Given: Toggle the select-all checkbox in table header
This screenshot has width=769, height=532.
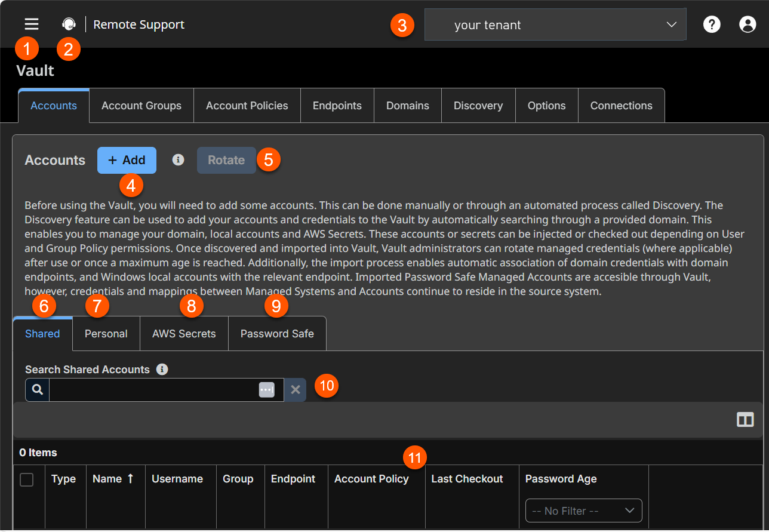Looking at the screenshot, I should tap(27, 479).
